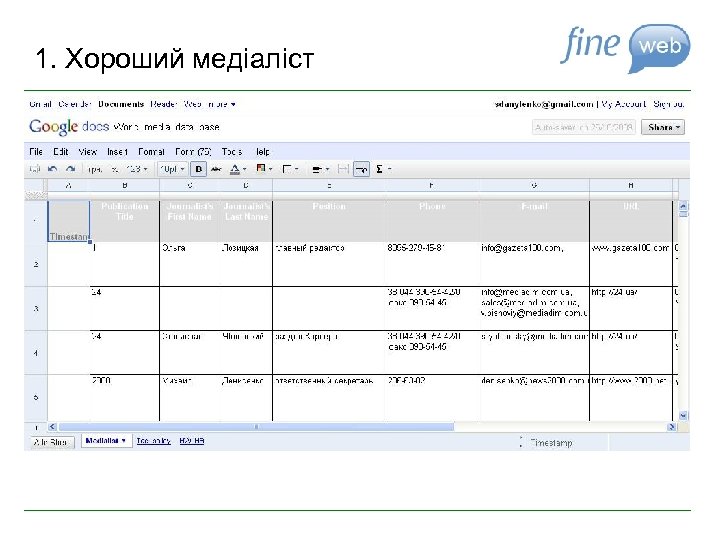Viewport: 720px width, 540px height.
Task: Open the Calendar link
Action: 75,104
